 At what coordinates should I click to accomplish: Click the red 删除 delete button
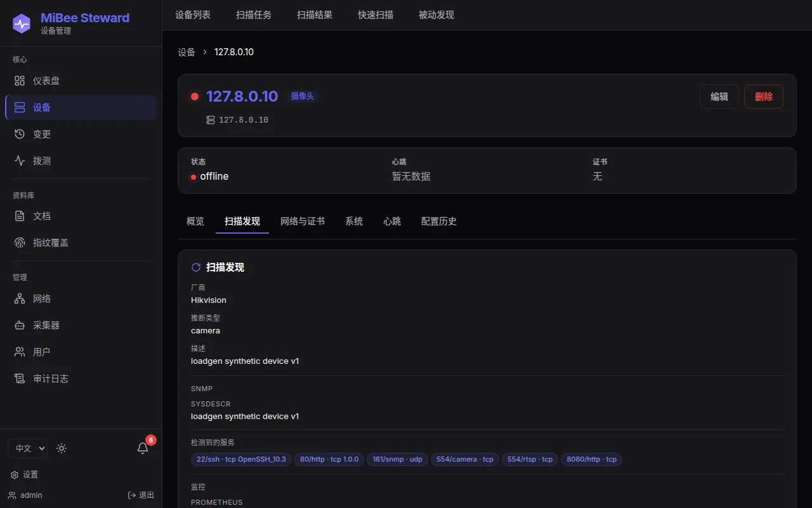tap(764, 97)
